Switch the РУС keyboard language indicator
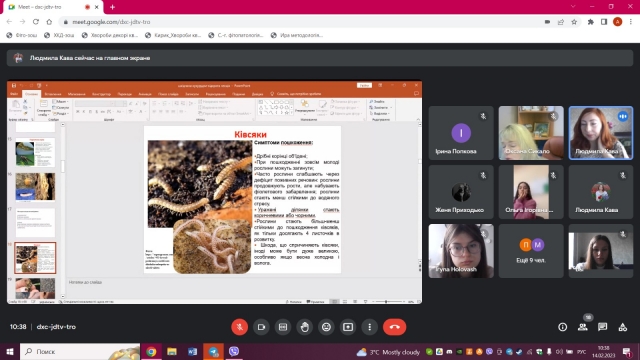This screenshot has height=360, width=640. (581, 351)
